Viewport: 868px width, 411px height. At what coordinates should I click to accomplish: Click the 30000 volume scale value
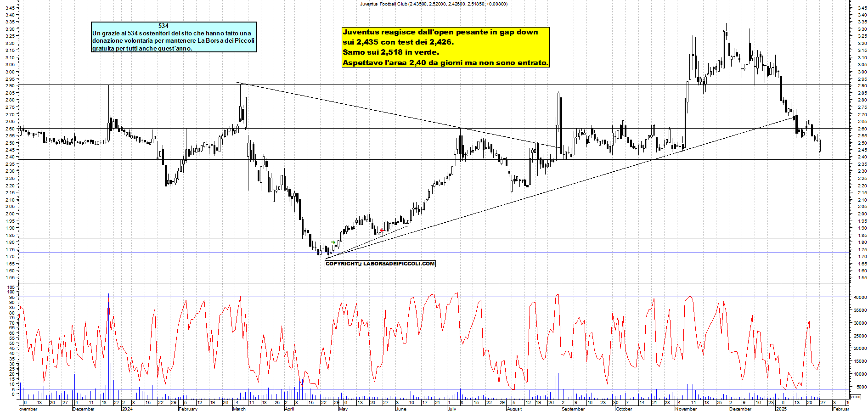[860, 323]
